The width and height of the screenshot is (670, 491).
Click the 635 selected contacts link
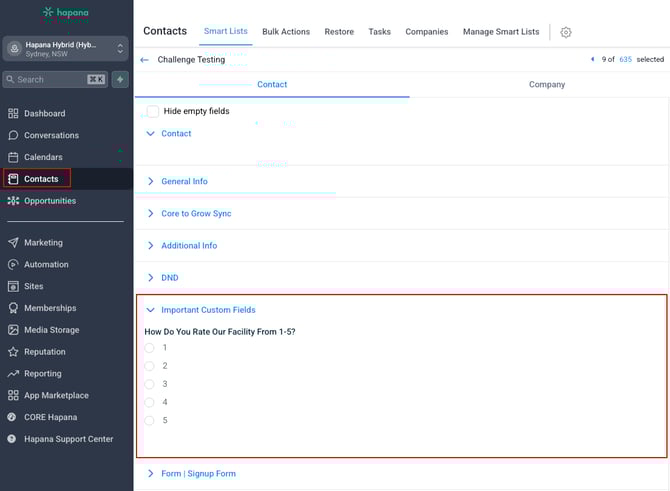(625, 60)
